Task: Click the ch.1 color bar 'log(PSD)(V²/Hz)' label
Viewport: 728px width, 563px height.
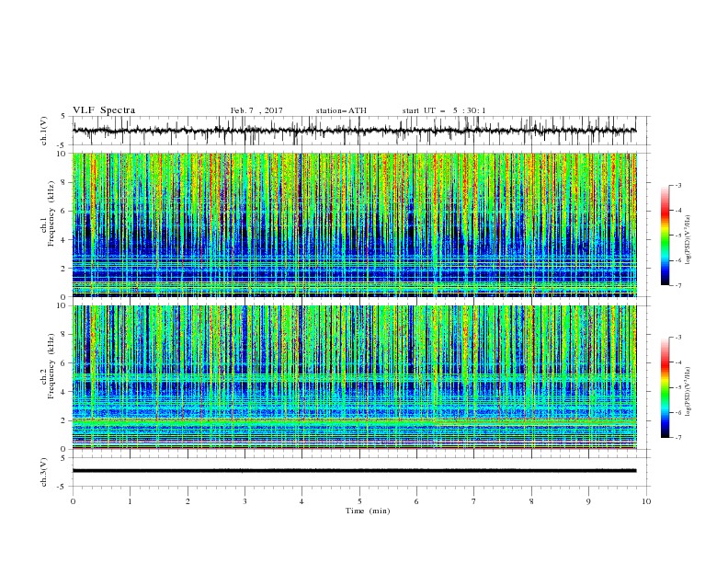Action: 688,240
